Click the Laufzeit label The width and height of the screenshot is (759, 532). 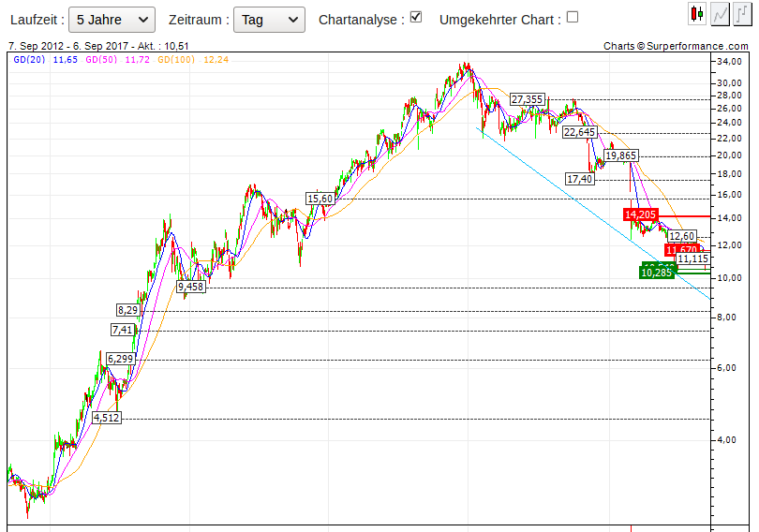click(37, 20)
